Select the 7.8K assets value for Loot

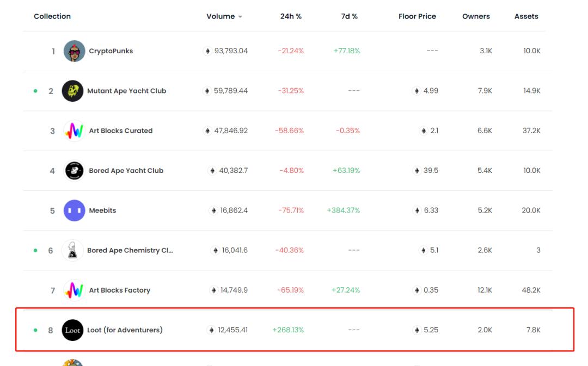533,330
